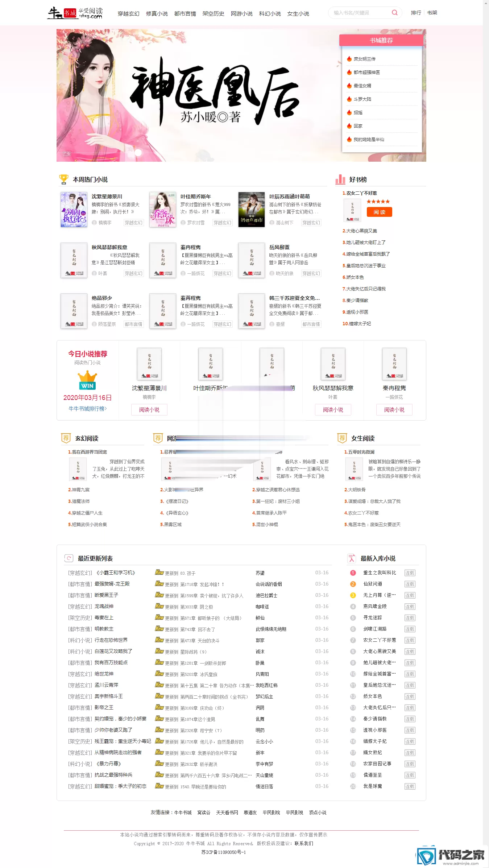Click the 牛书城 site logo

(75, 13)
